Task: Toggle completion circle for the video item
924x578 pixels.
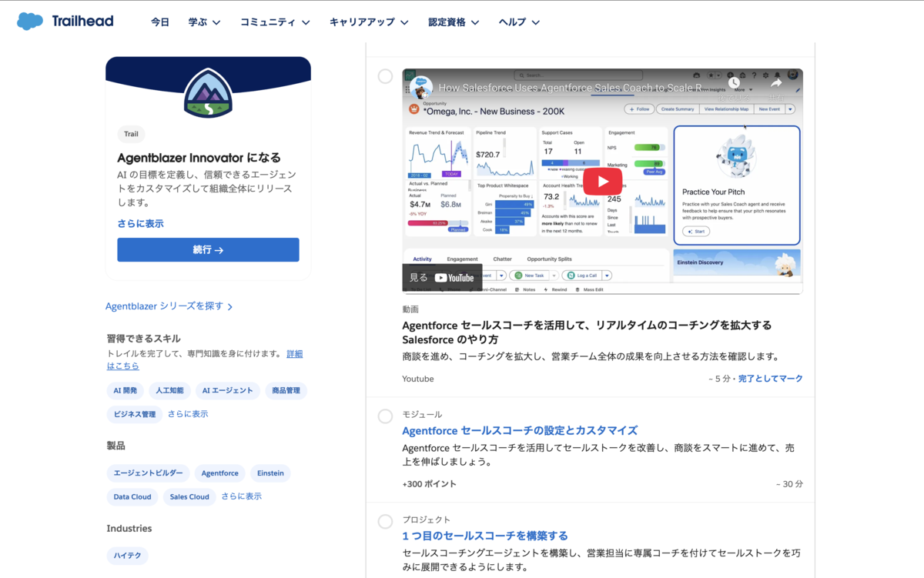Action: [385, 76]
